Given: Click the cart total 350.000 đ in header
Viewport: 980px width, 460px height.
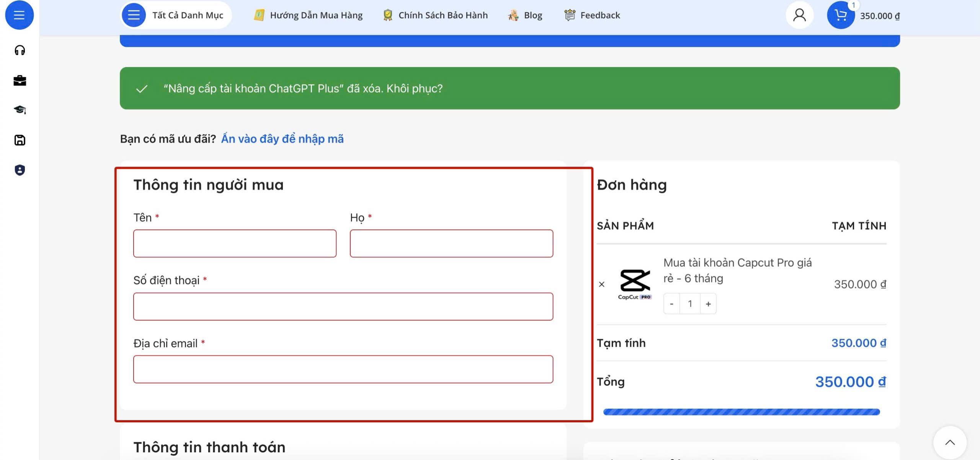Looking at the screenshot, I should coord(880,16).
